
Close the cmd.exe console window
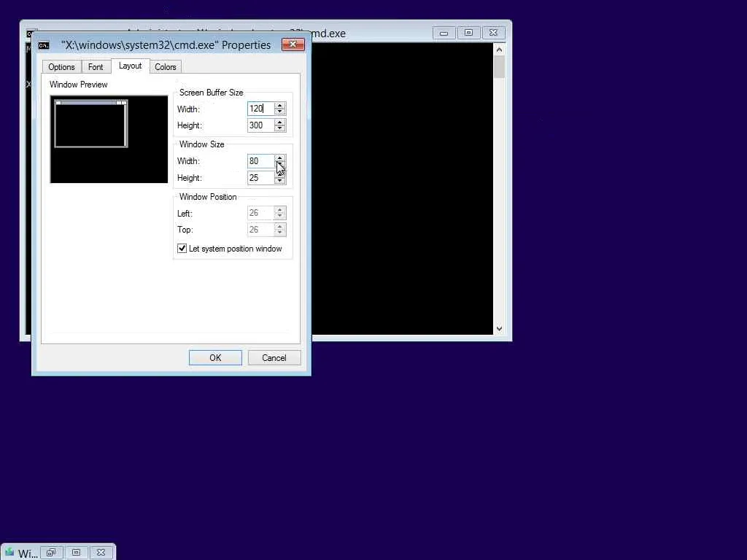(494, 33)
